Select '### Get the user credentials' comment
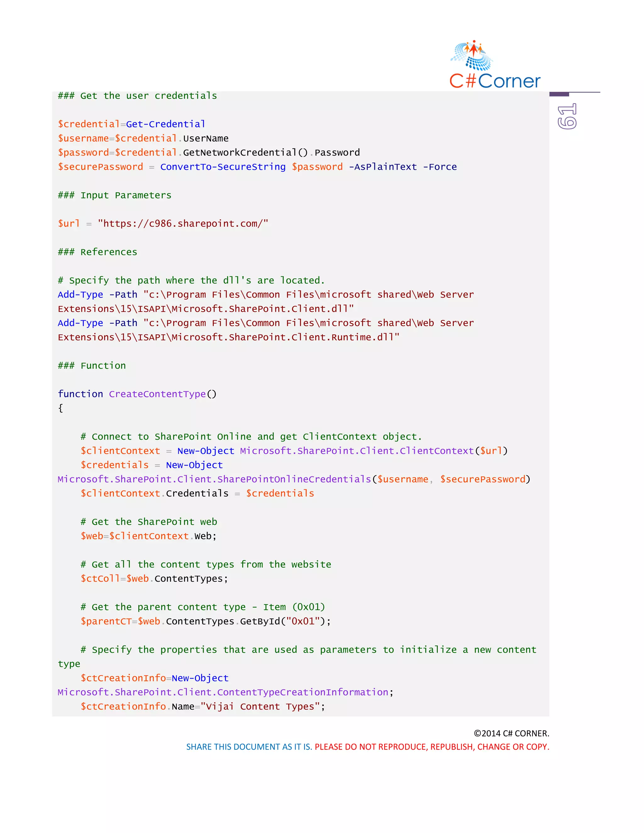This screenshot has height=833, width=644. coord(137,96)
